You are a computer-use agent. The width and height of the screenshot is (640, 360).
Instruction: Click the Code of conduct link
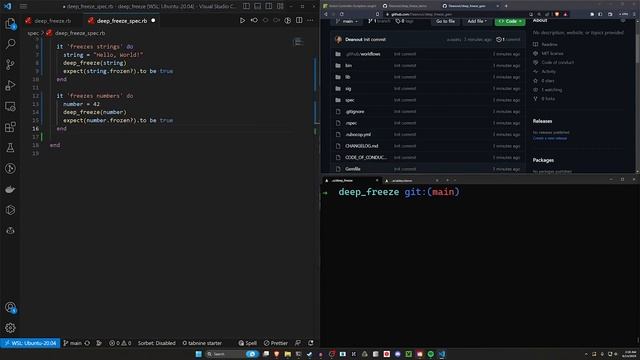coord(553,62)
